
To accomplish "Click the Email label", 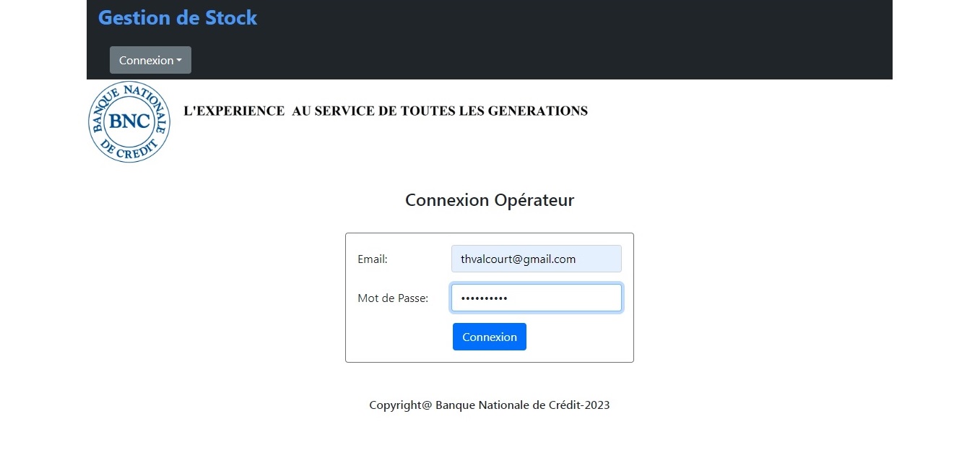I will click(x=373, y=259).
